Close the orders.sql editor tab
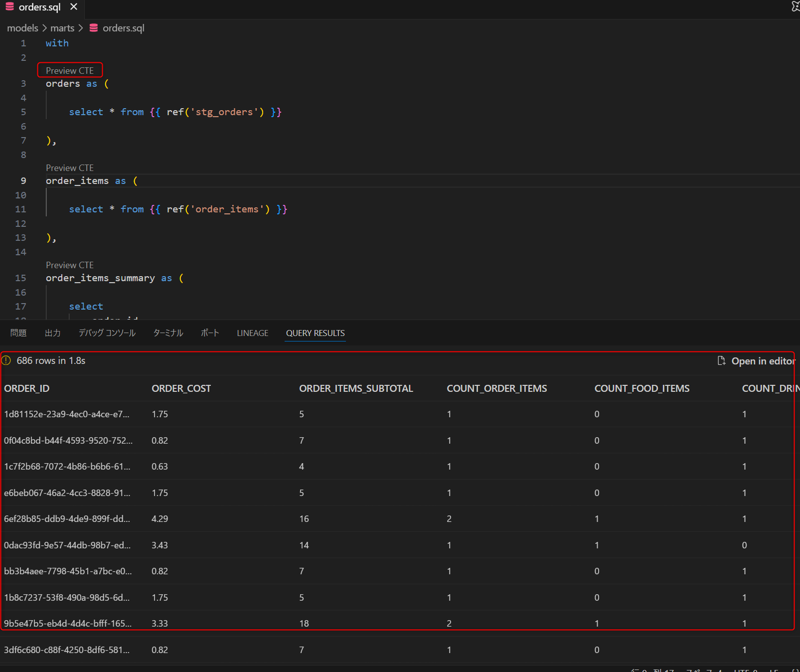Viewport: 800px width, 672px height. coord(74,7)
